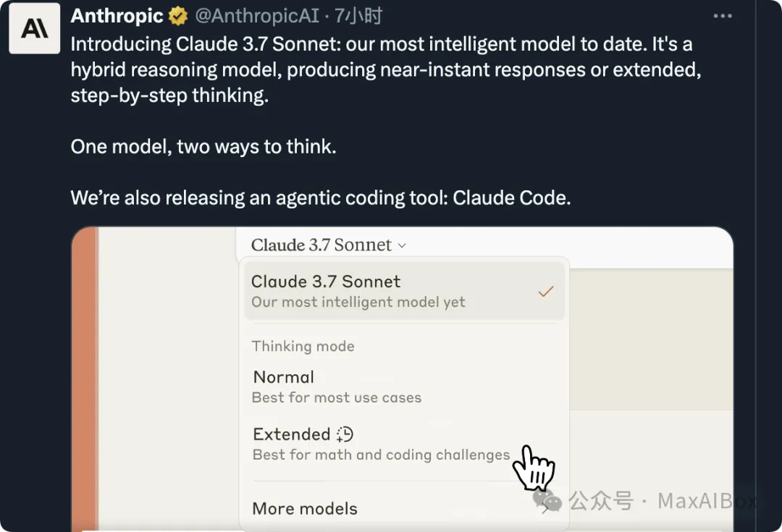Expand the More models submenu
782x532 pixels.
pos(404,509)
